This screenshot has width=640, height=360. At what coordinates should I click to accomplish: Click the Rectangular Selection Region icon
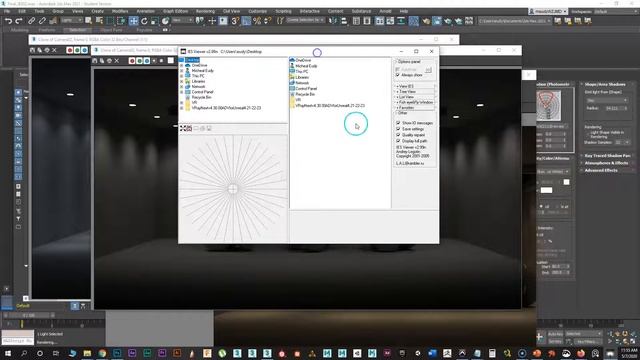(x=110, y=21)
